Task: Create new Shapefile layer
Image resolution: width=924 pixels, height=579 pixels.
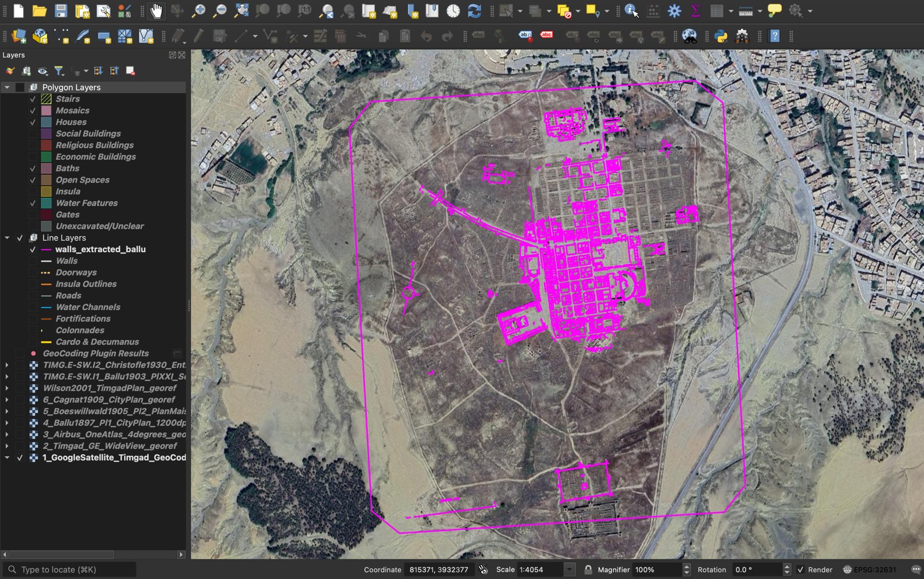Action: click(x=61, y=36)
